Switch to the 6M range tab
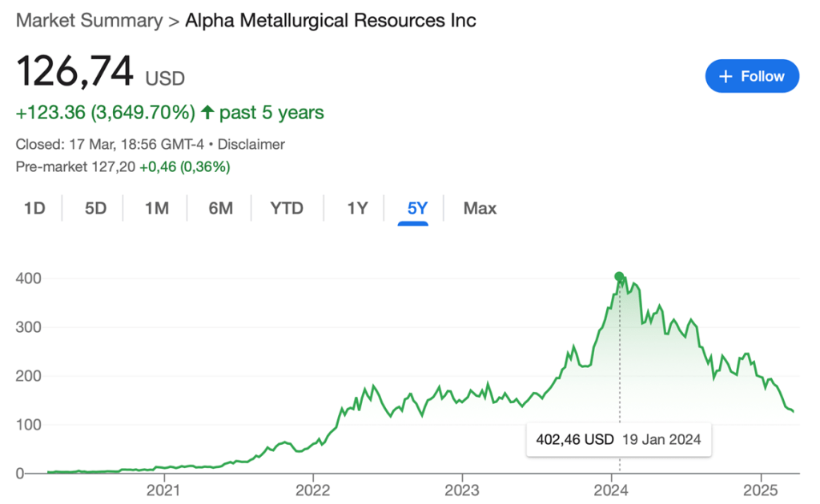Screen dimensions: 820x504 tap(220, 208)
